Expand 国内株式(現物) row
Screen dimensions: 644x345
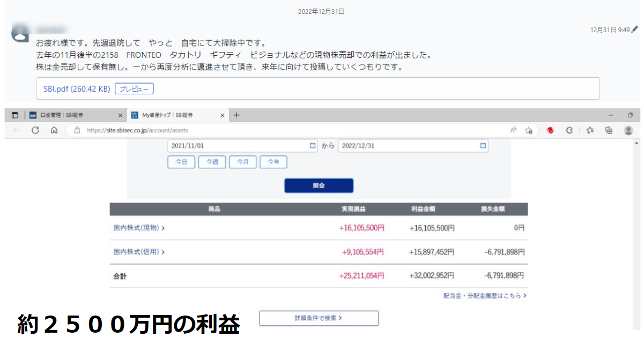point(139,228)
